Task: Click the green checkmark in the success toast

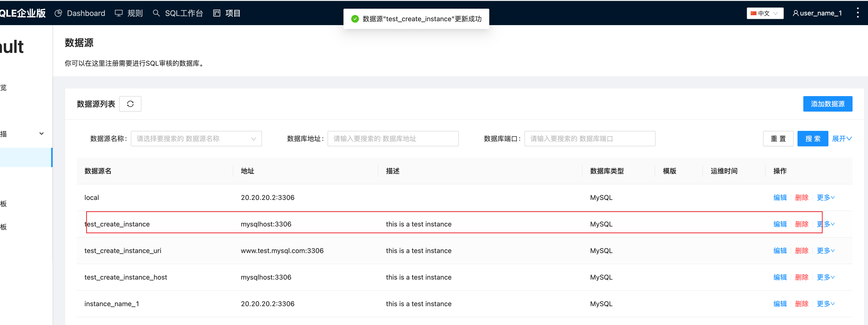Action: click(x=355, y=19)
